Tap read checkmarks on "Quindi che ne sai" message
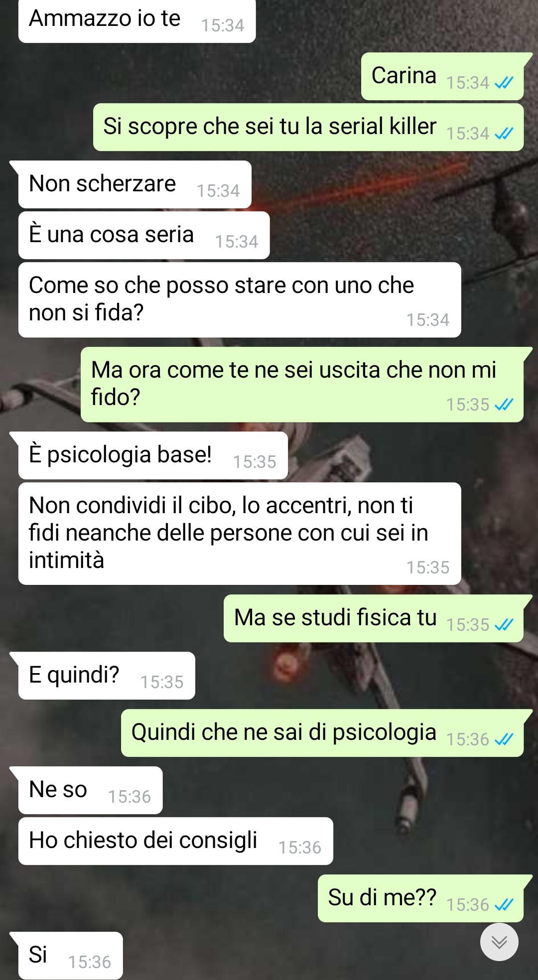The width and height of the screenshot is (538, 980). [x=504, y=739]
